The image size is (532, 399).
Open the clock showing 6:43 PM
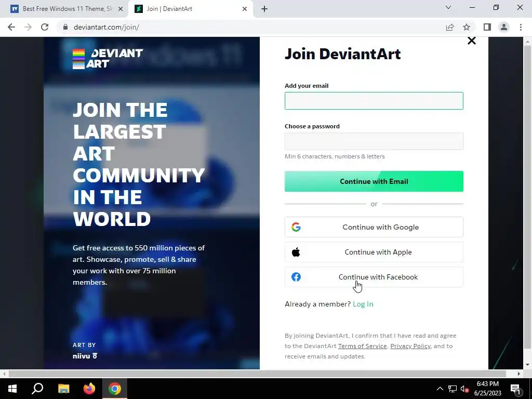pos(487,389)
